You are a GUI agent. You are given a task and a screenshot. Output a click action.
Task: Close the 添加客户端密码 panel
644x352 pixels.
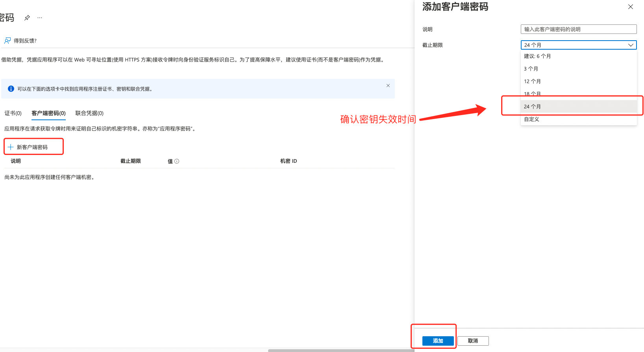point(631,7)
